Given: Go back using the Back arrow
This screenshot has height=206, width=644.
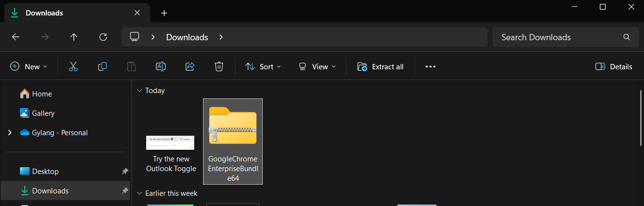Looking at the screenshot, I should pyautogui.click(x=16, y=37).
